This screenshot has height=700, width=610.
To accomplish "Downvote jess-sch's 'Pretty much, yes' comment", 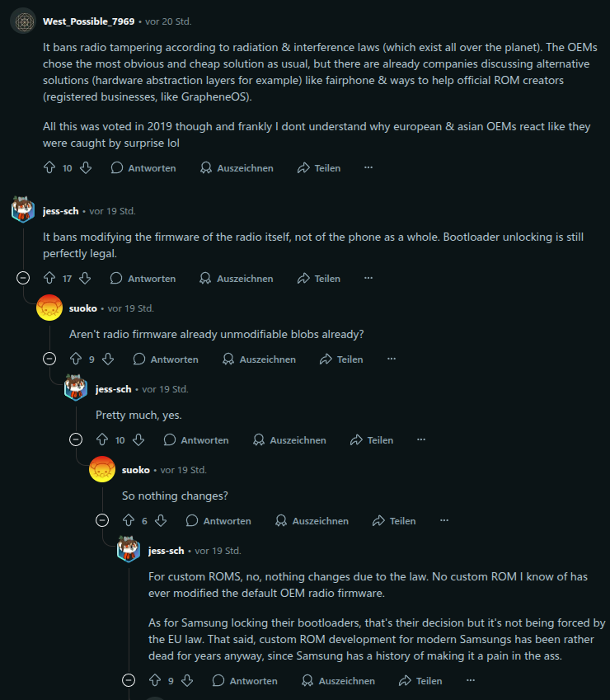I will [x=138, y=439].
